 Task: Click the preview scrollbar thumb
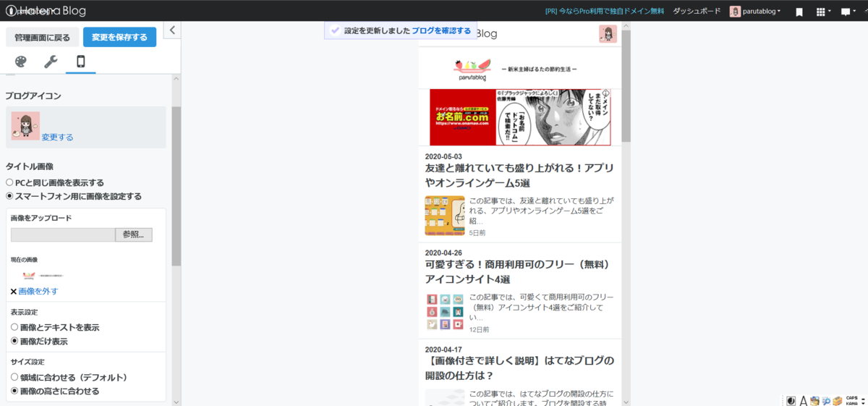tap(626, 87)
